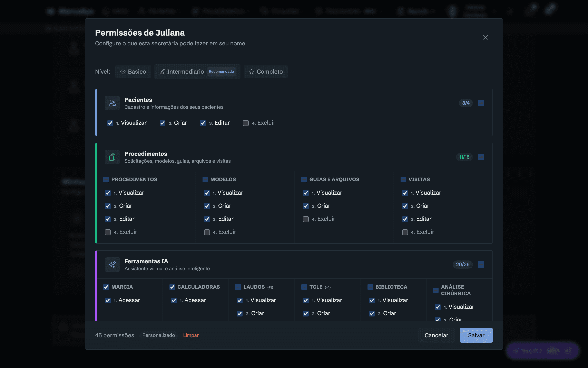Toggle all Procedimentos permissions via section checkbox
Viewport: 588px width, 368px height.
point(481,157)
